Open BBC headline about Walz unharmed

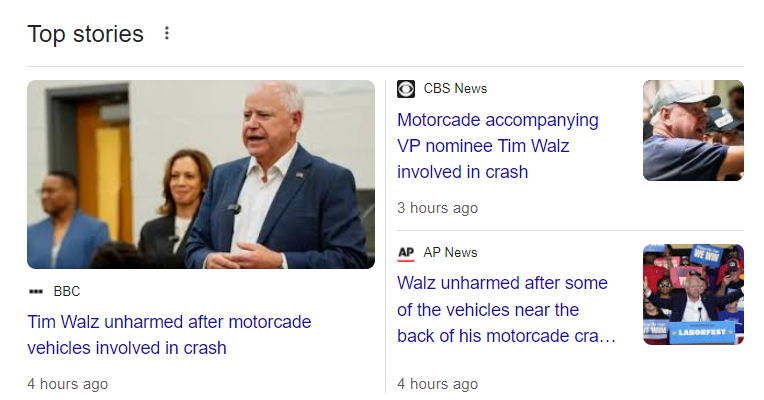tap(169, 335)
